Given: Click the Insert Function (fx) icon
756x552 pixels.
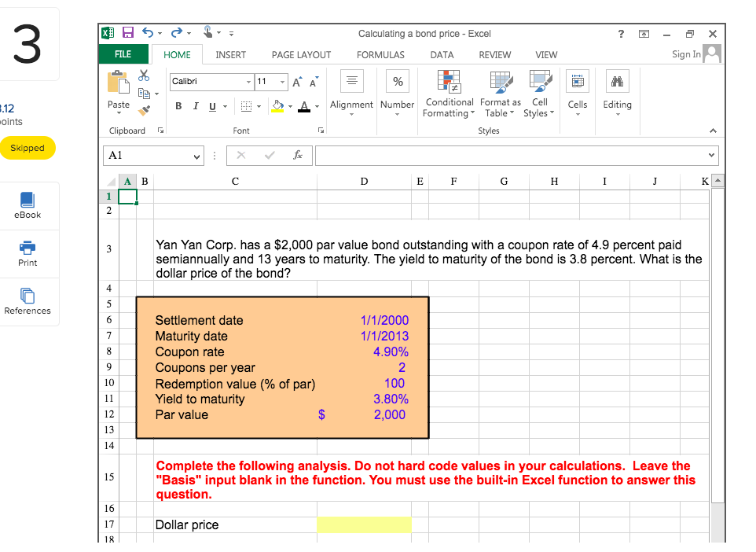Looking at the screenshot, I should pos(298,155).
